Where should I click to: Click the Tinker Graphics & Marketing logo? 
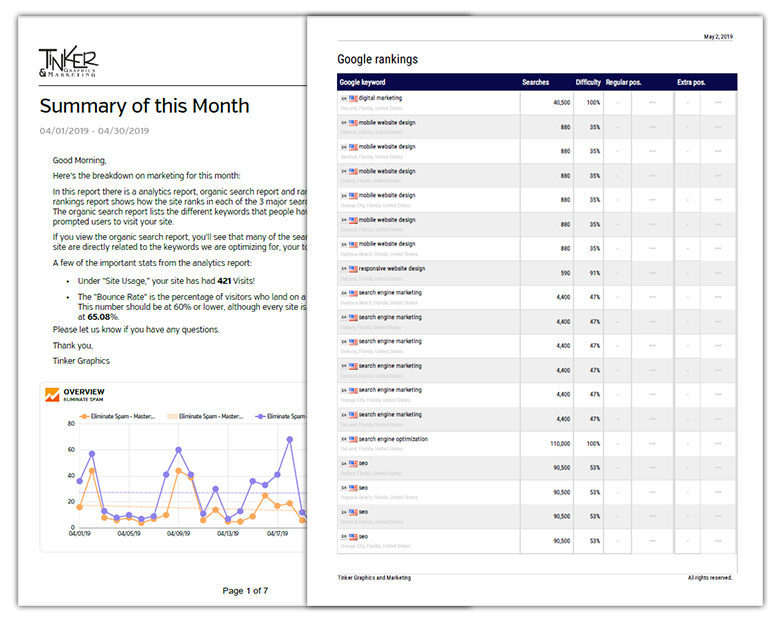point(68,61)
